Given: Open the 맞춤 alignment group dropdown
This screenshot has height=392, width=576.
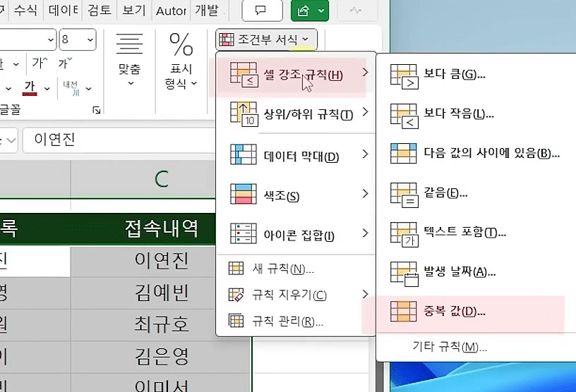Looking at the screenshot, I should [x=129, y=61].
